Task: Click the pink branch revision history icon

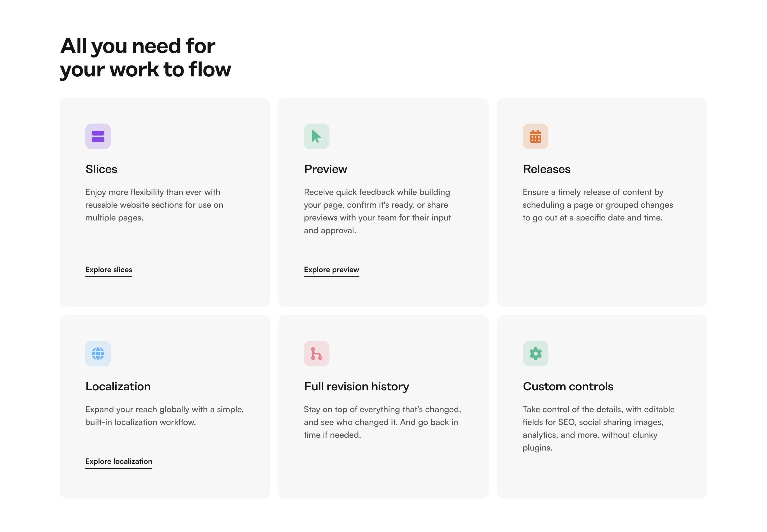Action: tap(316, 353)
